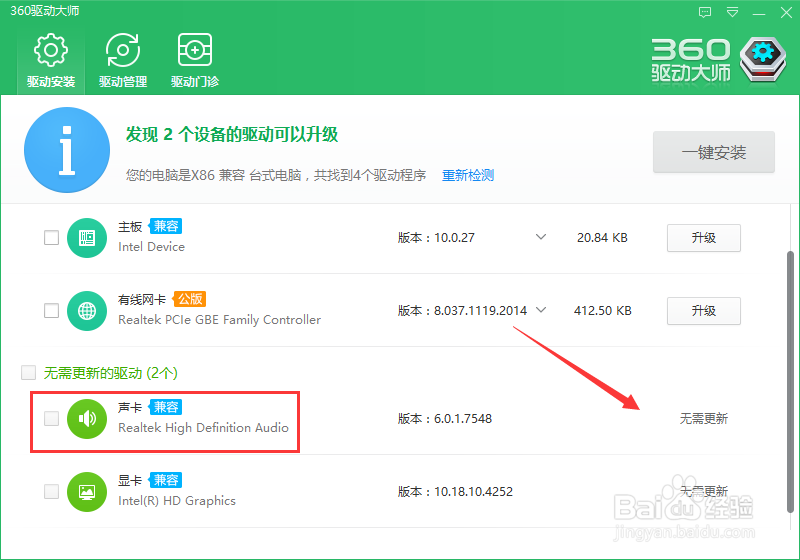Check the 主板 Intel Device checkbox
Image resolution: width=800 pixels, height=560 pixels.
point(52,238)
